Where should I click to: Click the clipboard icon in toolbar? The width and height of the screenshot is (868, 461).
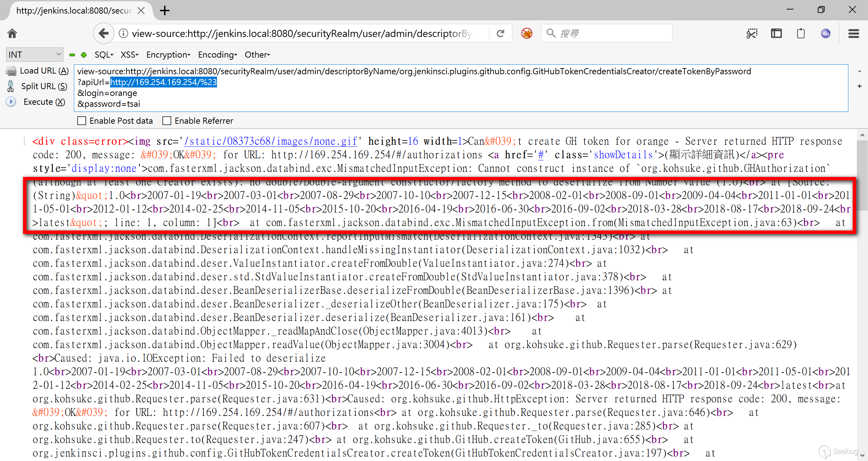point(801,34)
